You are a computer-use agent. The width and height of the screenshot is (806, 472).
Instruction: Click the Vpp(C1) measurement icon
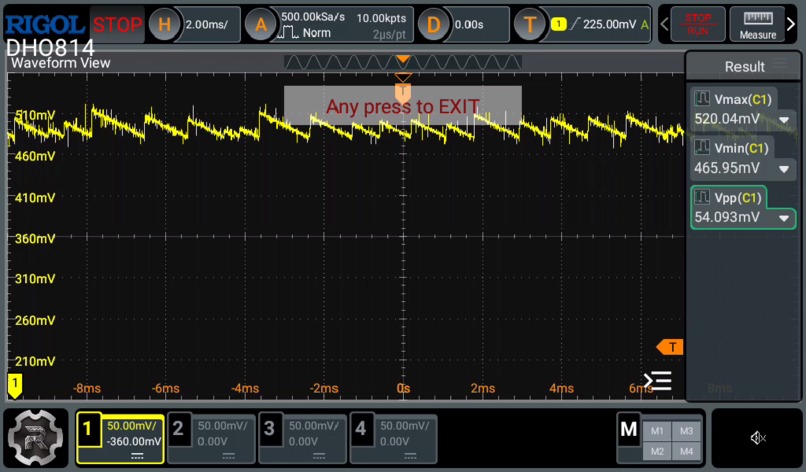point(702,197)
